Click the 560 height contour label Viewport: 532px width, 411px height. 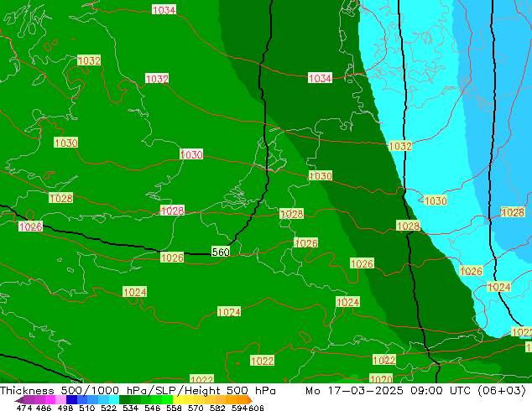coord(221,252)
